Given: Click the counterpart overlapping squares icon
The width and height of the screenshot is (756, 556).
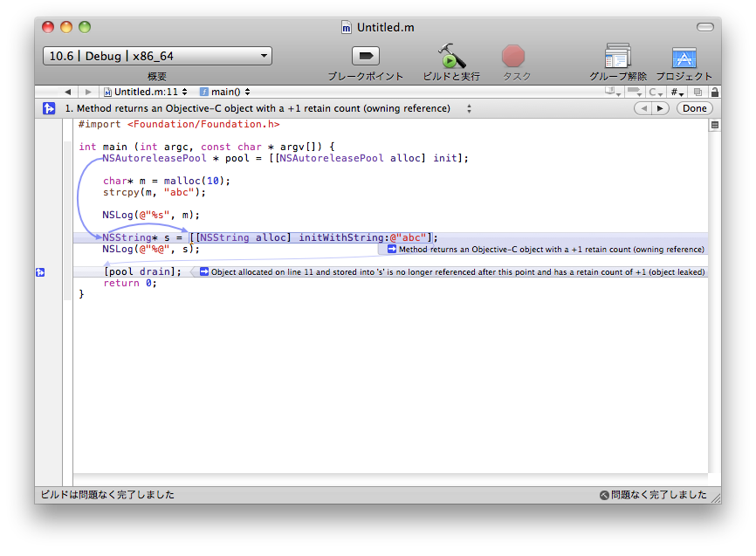Looking at the screenshot, I should (x=698, y=92).
